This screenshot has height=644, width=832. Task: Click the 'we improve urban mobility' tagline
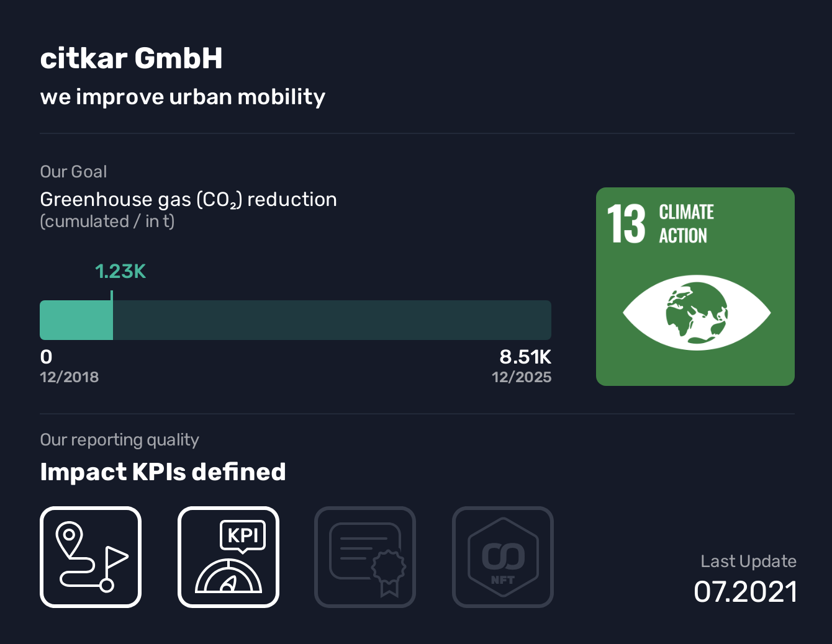pos(183,97)
